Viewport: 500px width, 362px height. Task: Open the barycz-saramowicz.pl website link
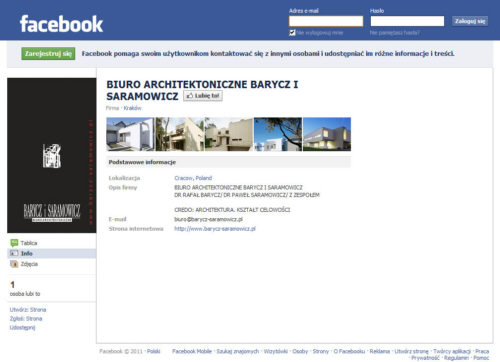(215, 229)
